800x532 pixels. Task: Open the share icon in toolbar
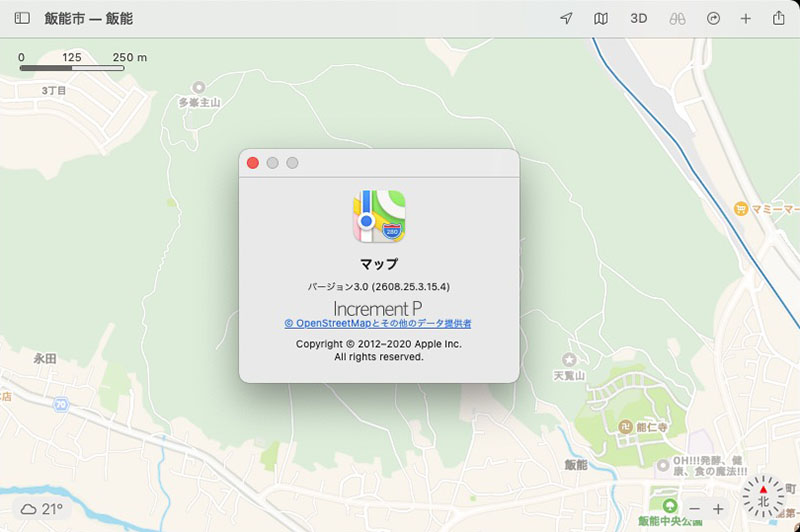779,18
